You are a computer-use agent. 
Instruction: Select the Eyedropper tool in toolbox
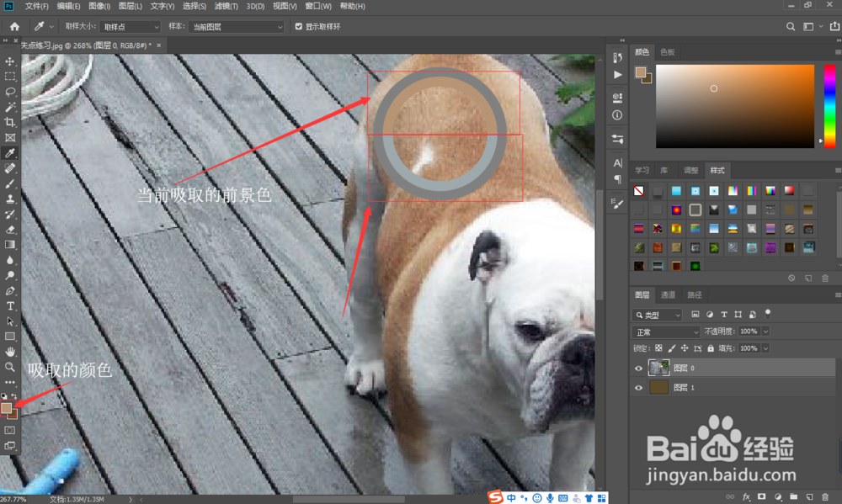[x=9, y=153]
